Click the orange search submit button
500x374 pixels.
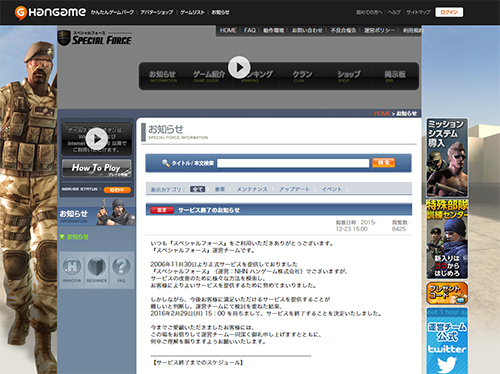point(384,163)
